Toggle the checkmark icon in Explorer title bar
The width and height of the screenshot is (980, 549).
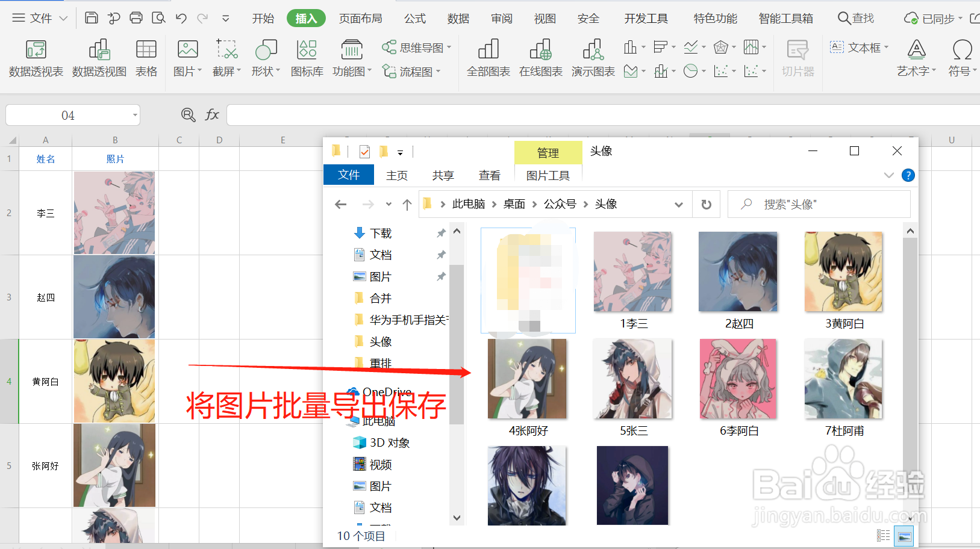(x=364, y=151)
